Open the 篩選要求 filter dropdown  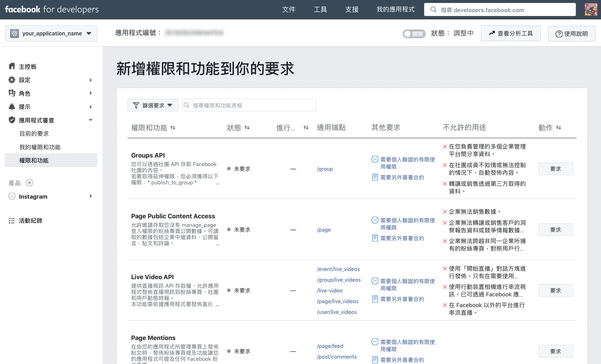click(x=153, y=105)
